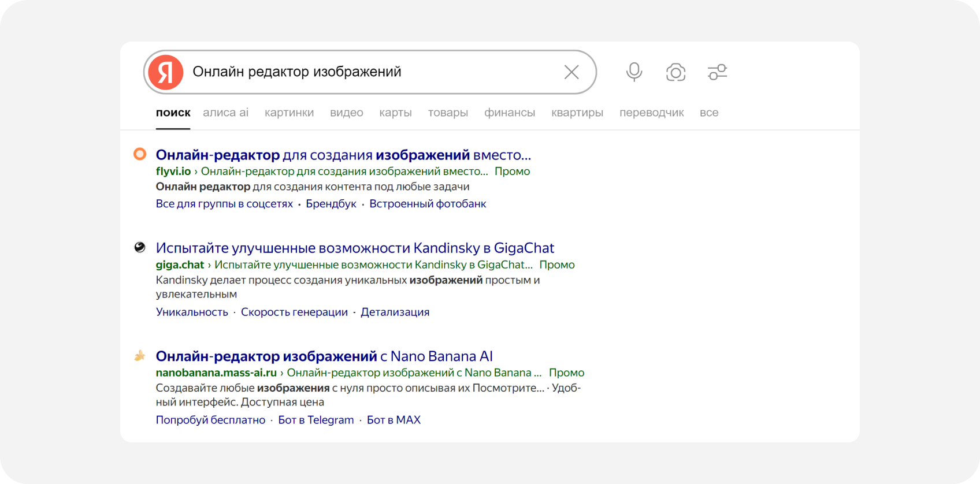Open the «переводчик» tab
This screenshot has height=484, width=980.
pos(651,113)
